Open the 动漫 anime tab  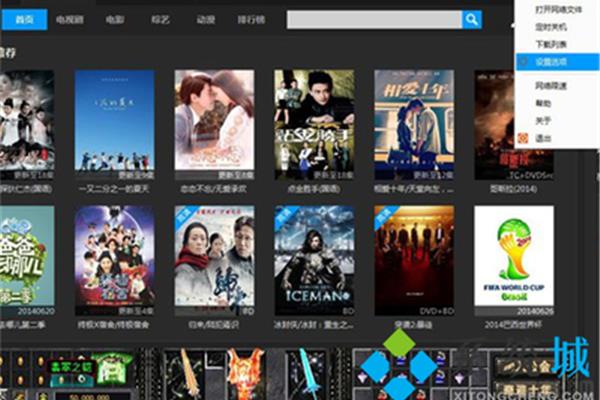tap(205, 20)
